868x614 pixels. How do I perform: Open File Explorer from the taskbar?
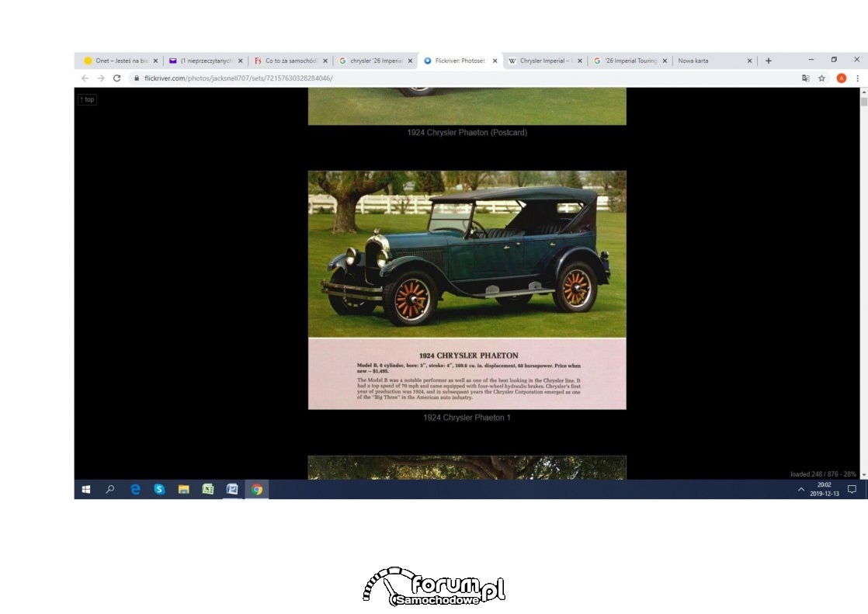(x=184, y=490)
